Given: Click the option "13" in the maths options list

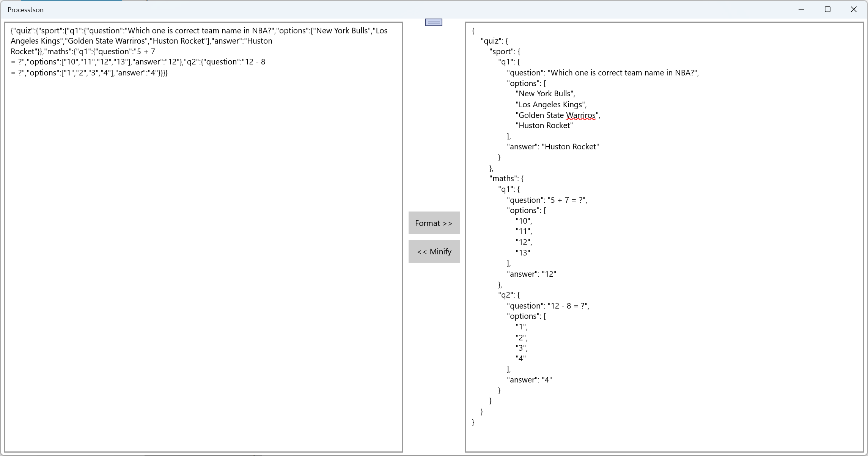Looking at the screenshot, I should pos(523,252).
